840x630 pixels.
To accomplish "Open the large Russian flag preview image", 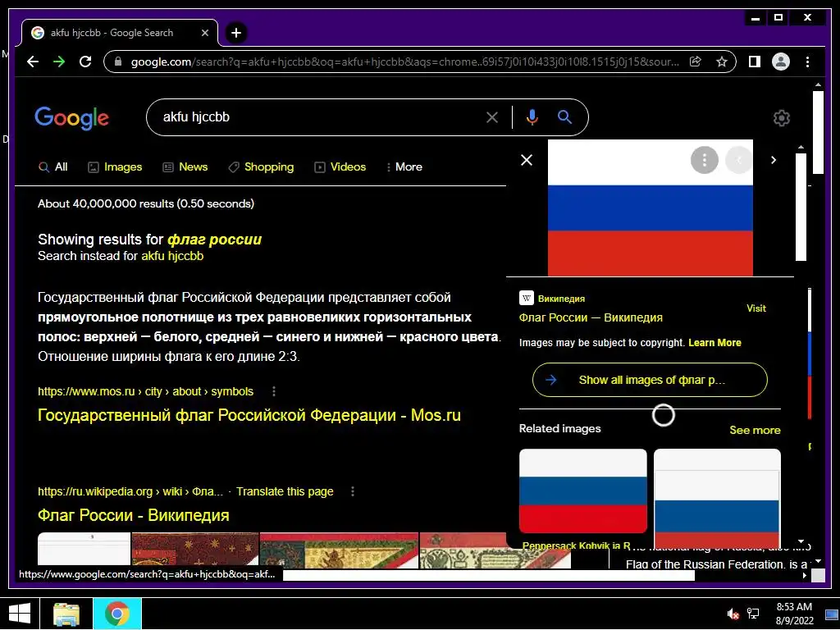I will 650,208.
